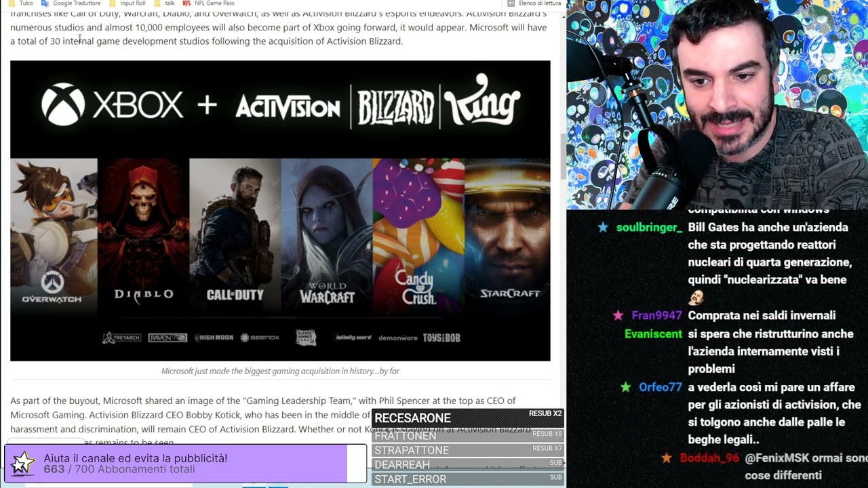Open soulbringer_ chat user profile
868x488 pixels.
649,228
